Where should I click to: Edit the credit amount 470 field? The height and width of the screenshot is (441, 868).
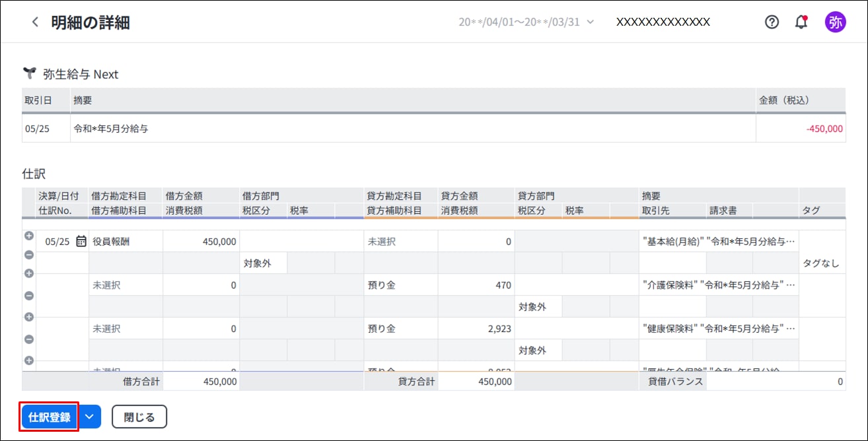[476, 285]
